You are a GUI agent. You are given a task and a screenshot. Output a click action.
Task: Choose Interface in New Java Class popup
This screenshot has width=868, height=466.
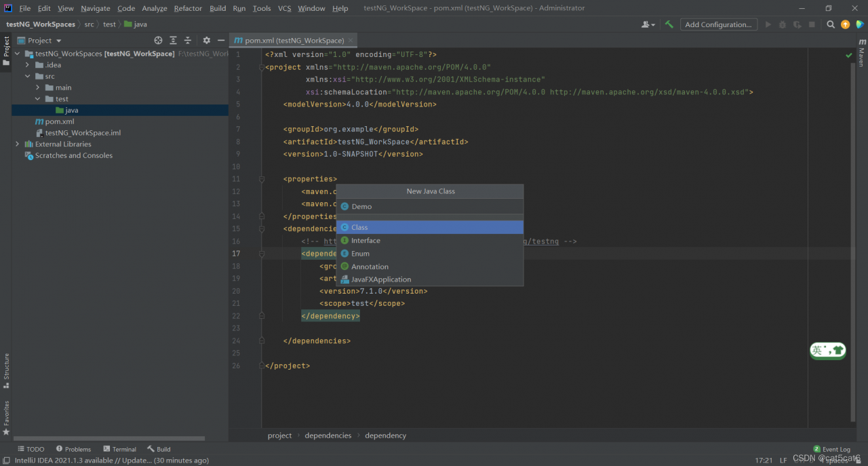[x=430, y=240]
